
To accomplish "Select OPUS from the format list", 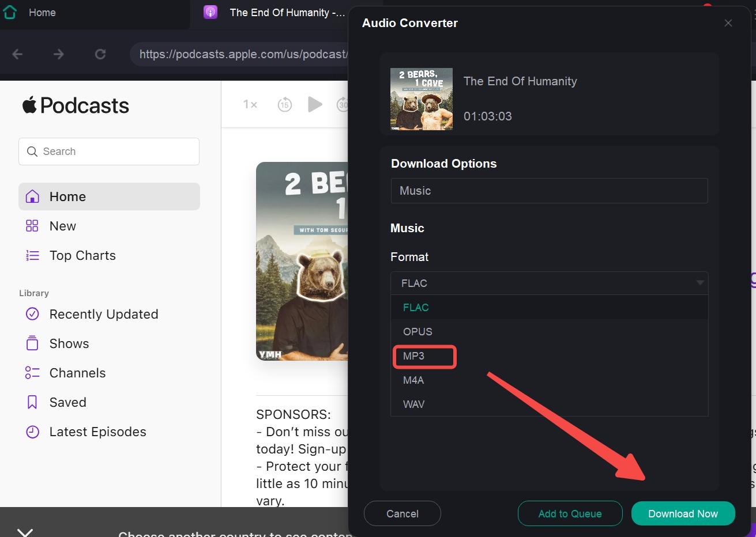I will pos(549,331).
